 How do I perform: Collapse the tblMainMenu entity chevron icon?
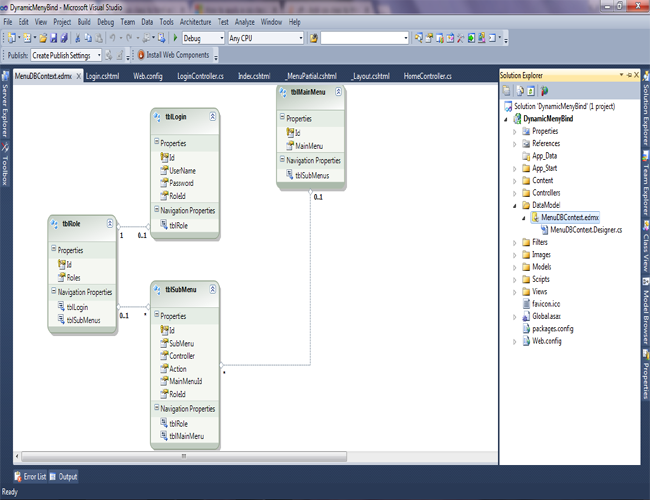338,92
